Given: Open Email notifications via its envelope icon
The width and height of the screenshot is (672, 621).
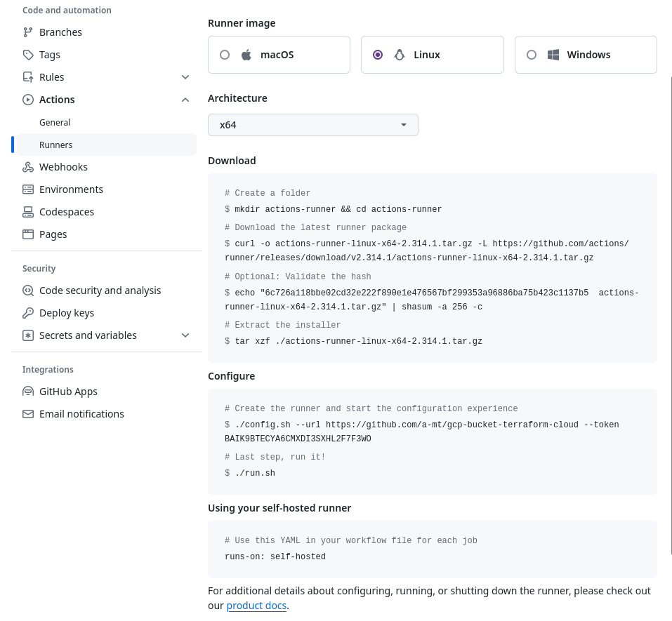Looking at the screenshot, I should [x=28, y=414].
